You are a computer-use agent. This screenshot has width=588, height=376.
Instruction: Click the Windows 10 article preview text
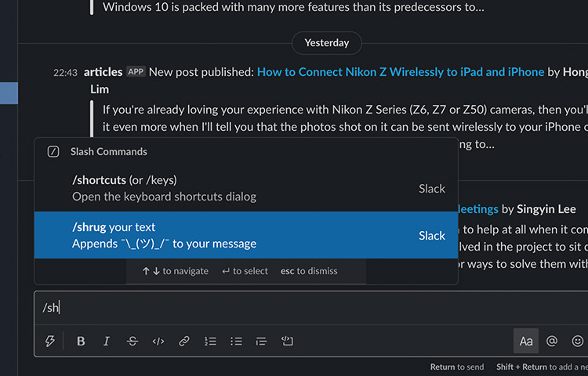pyautogui.click(x=293, y=7)
